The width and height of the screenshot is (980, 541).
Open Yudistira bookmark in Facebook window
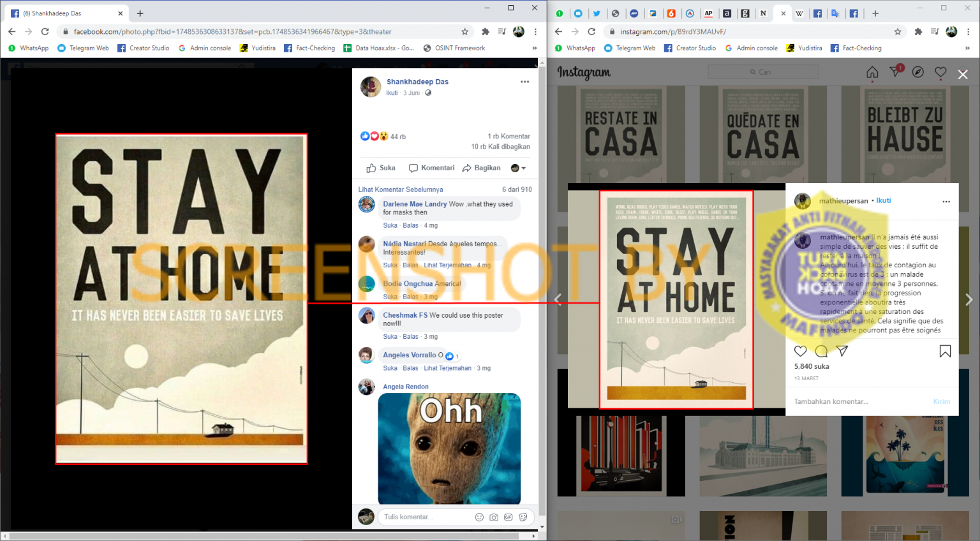pyautogui.click(x=258, y=48)
